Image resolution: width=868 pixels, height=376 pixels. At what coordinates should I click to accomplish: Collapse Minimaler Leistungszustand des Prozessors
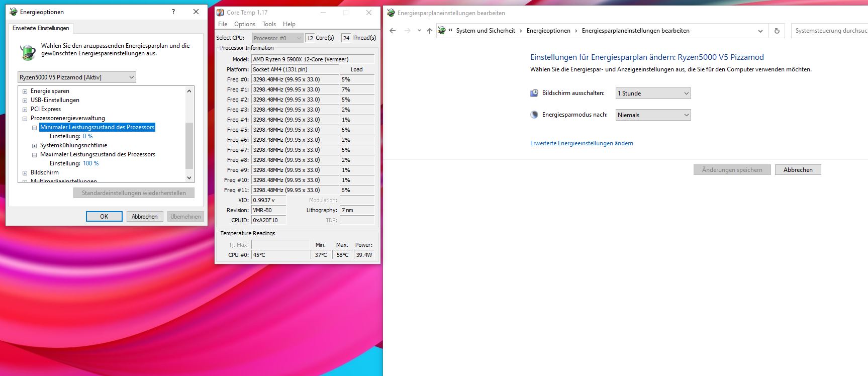[34, 128]
